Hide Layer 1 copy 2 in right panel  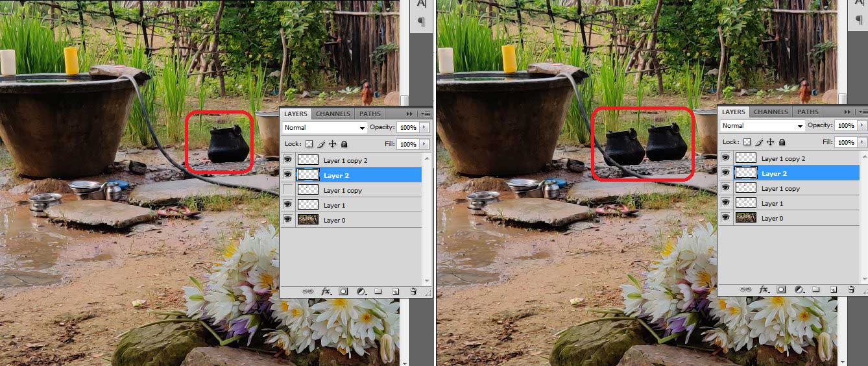click(x=726, y=158)
